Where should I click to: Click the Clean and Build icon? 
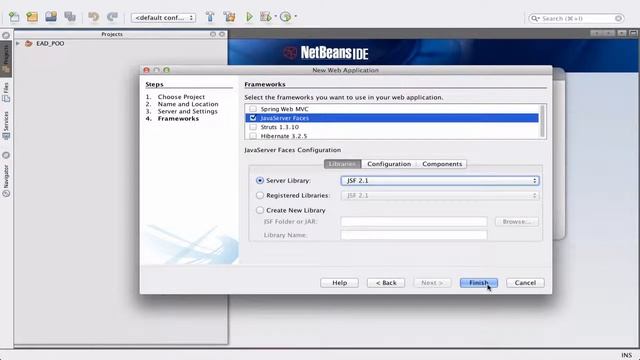[229, 17]
